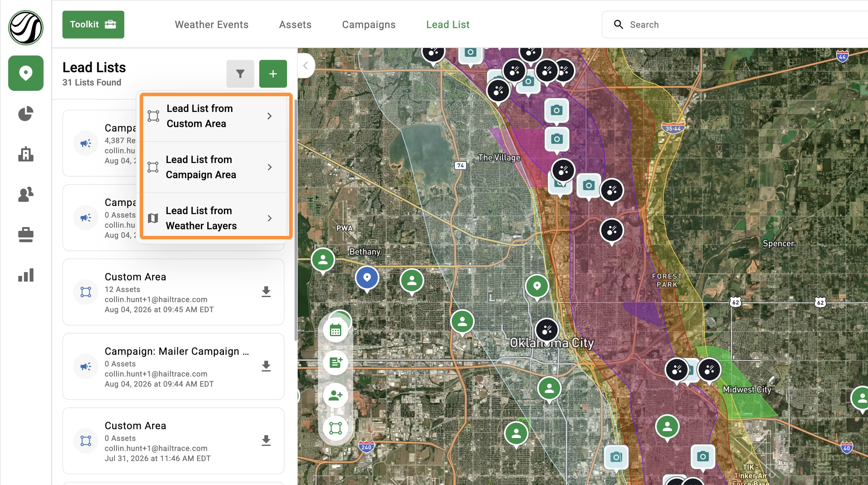Click the add person map tool
Screen dimensions: 868x485
335,395
